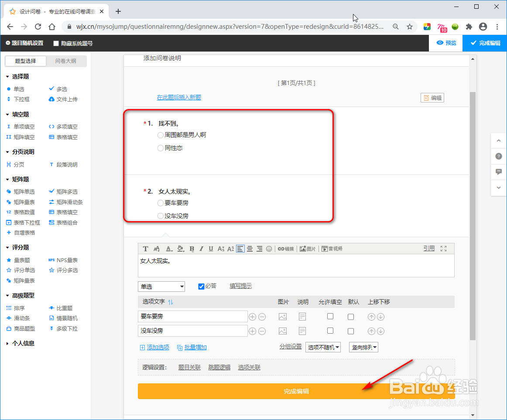This screenshot has width=507, height=420.
Task: Remove the 要车要房 option
Action: tap(262, 317)
